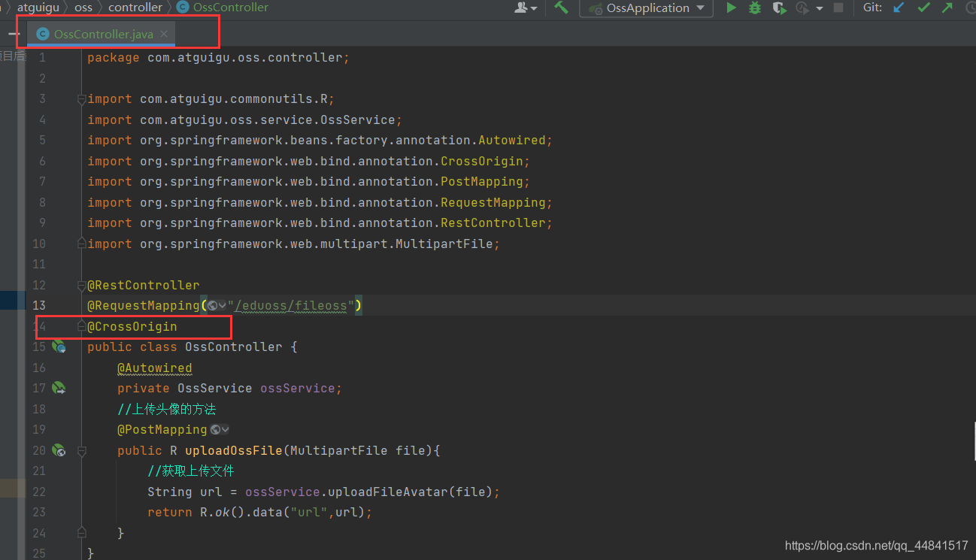Click Git commit checkmark icon
The width and height of the screenshot is (976, 560).
923,8
